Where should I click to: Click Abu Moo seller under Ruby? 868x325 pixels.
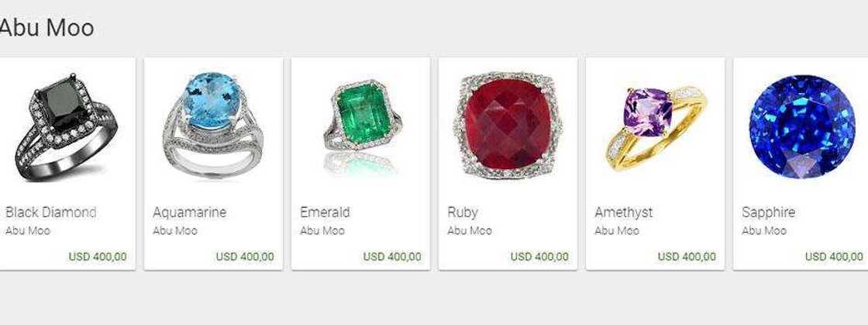click(470, 231)
